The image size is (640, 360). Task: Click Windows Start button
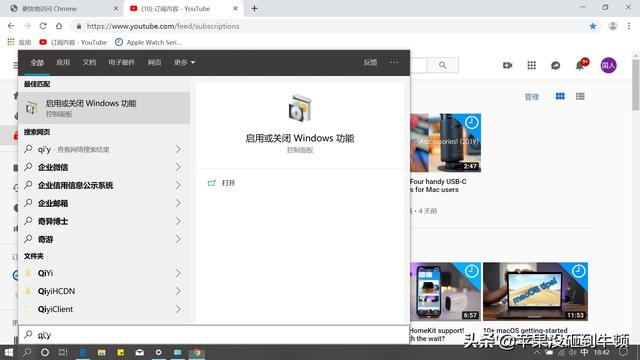click(9, 352)
